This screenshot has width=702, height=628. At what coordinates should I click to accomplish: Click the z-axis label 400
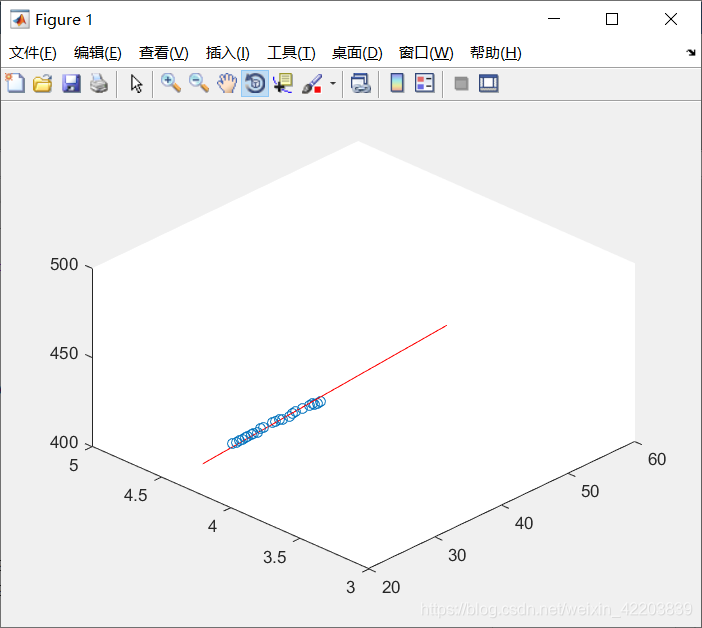pos(64,442)
